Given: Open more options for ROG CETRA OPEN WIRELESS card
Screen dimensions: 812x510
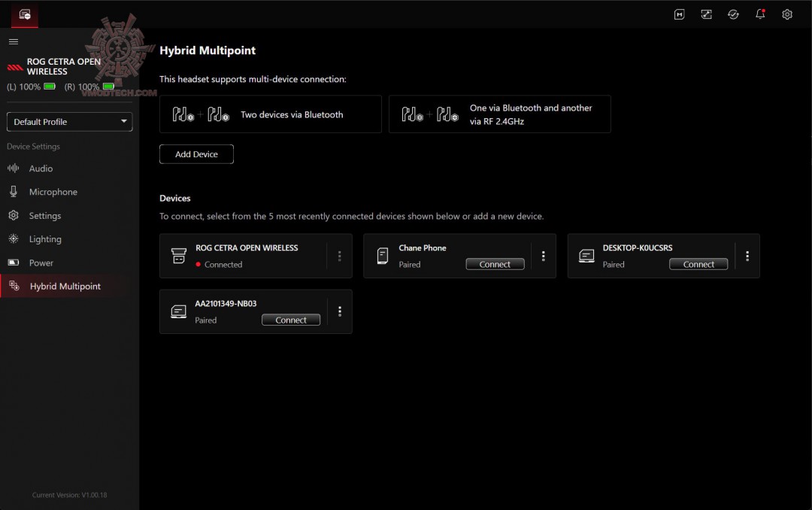Looking at the screenshot, I should pos(340,256).
